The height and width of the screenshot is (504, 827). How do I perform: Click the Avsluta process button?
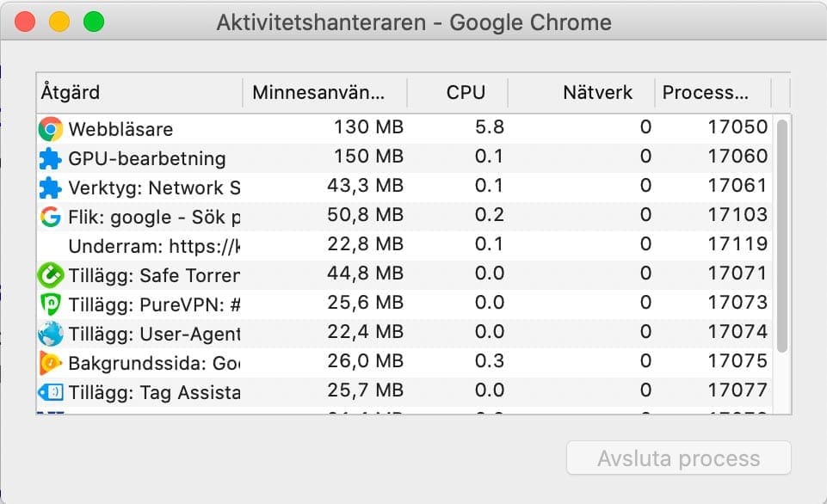[x=679, y=458]
